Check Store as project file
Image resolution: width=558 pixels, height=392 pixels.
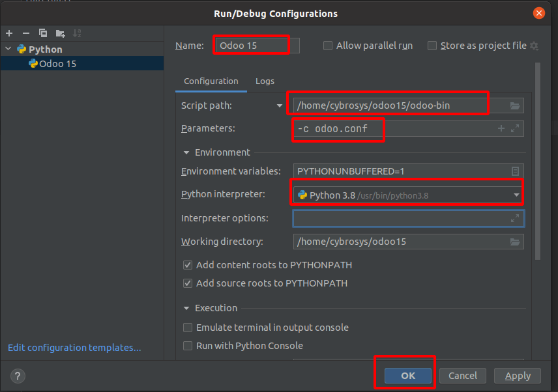point(432,46)
